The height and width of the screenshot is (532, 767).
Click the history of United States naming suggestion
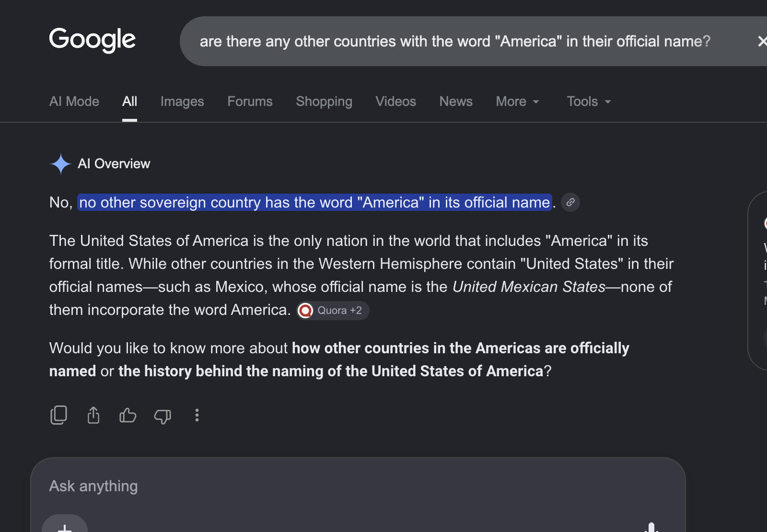pos(331,371)
